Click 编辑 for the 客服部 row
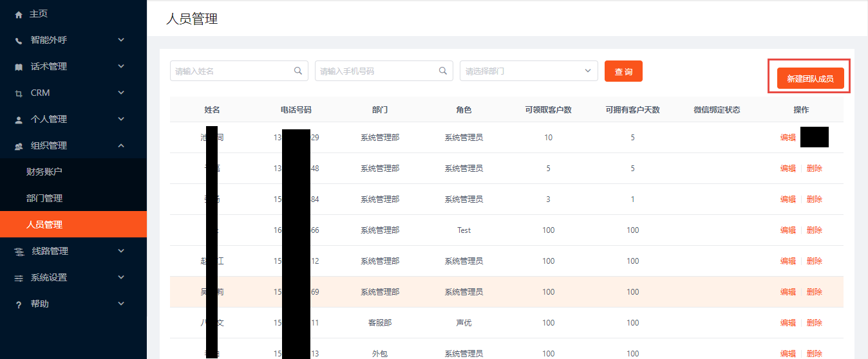Viewport: 868px width, 359px height. coord(788,323)
